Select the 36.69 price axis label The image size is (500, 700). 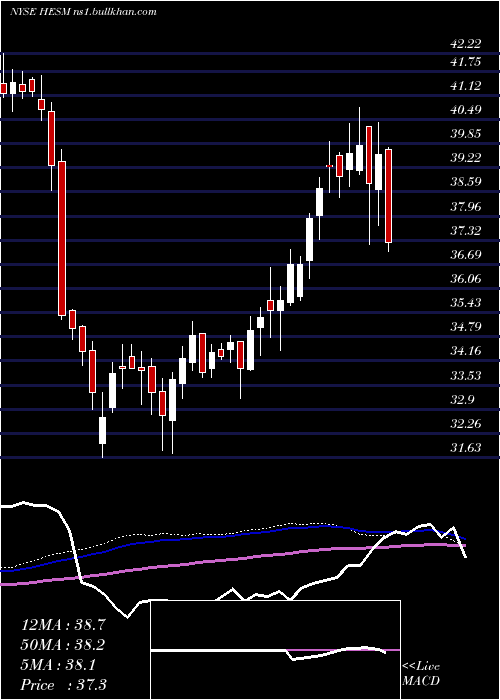click(466, 255)
